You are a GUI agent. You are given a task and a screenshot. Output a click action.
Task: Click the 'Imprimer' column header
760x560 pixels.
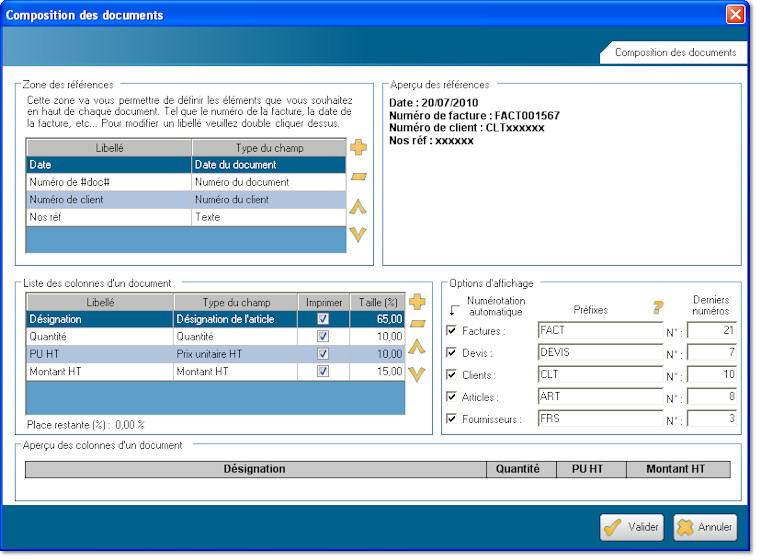323,302
